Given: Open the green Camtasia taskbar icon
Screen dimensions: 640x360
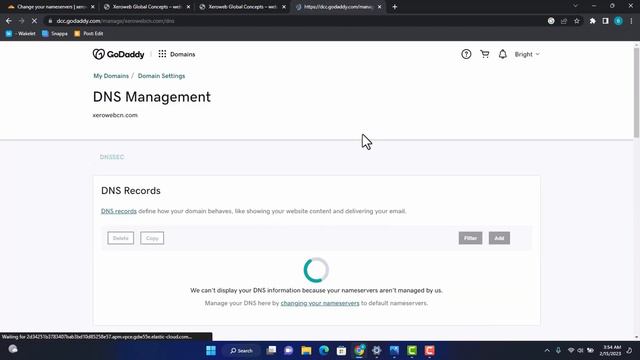Looking at the screenshot, I should [412, 351].
